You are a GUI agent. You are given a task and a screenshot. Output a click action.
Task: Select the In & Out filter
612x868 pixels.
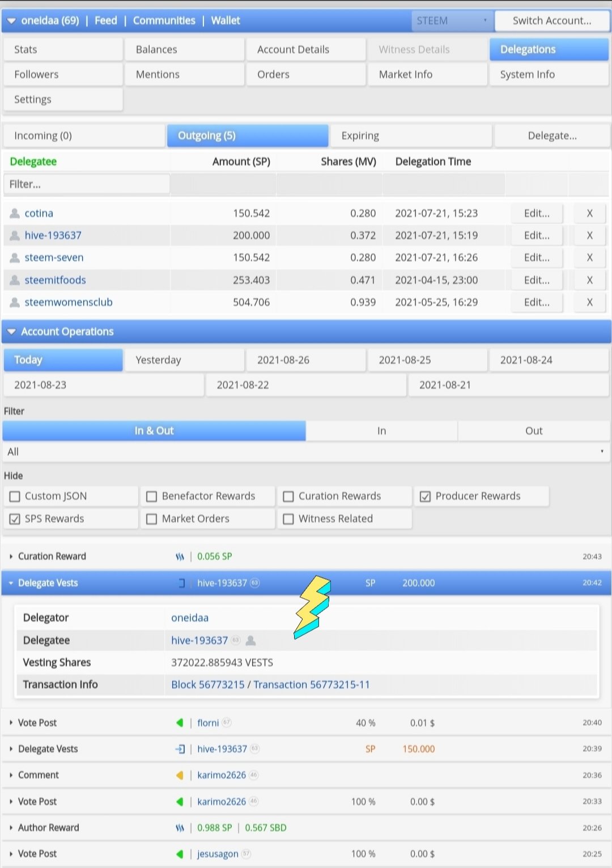coord(154,431)
